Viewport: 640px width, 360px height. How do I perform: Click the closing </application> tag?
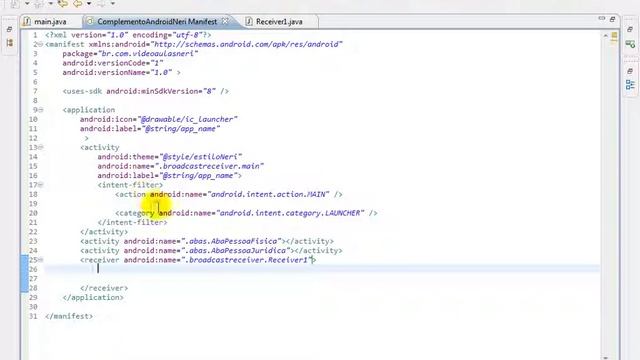tap(93, 298)
